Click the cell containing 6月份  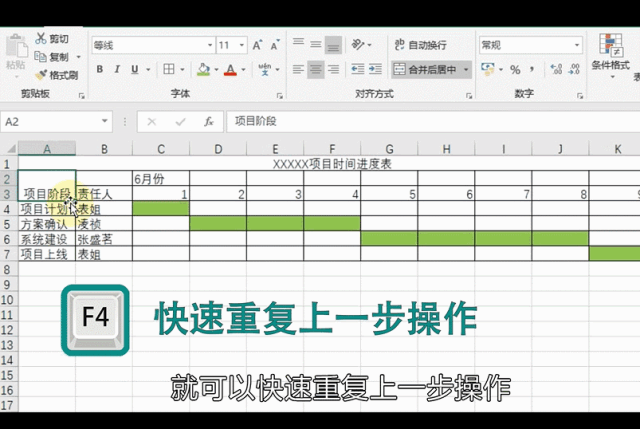[161, 179]
